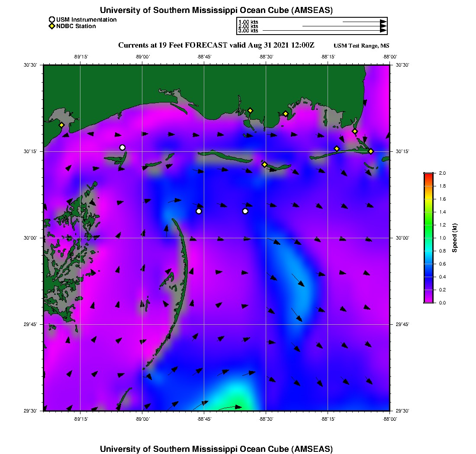476x454 pixels.
Task: Click the bottom Ocean Cube (AMSEAS) footer title
Action: [216, 449]
